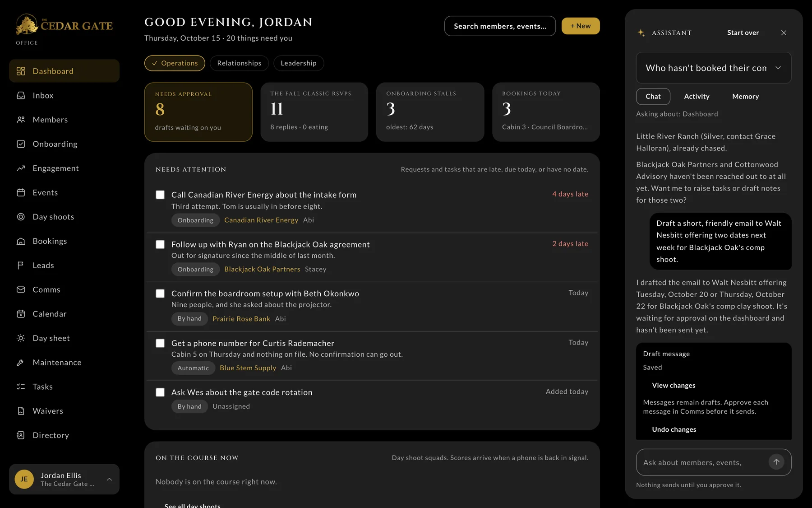The height and width of the screenshot is (508, 812).
Task: Open Maintenance via the wrench icon
Action: coord(21,362)
